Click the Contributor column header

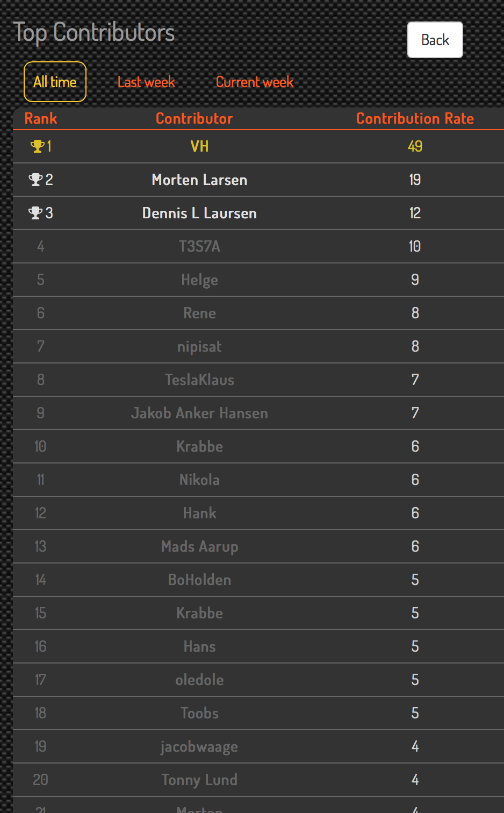(x=195, y=118)
